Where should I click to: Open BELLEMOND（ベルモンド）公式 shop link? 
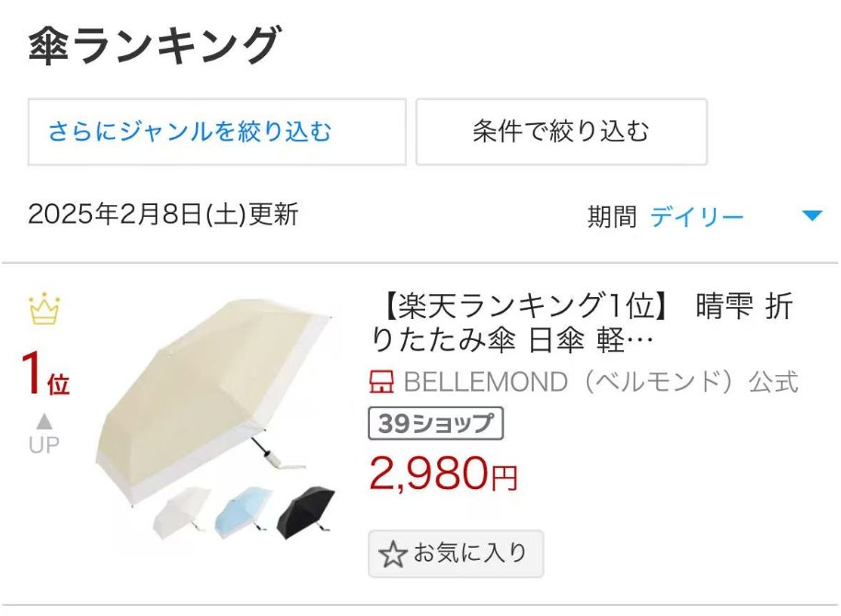(600, 382)
